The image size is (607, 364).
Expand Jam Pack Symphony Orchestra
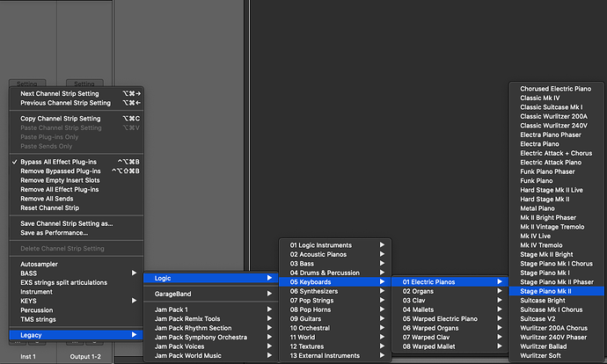pos(210,338)
